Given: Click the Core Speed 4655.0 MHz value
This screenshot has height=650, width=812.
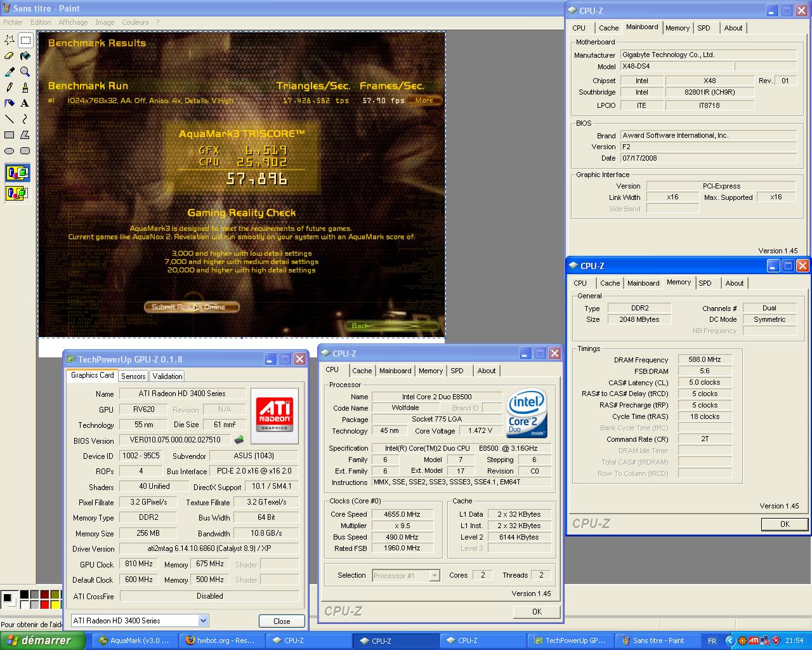Looking at the screenshot, I should (402, 514).
